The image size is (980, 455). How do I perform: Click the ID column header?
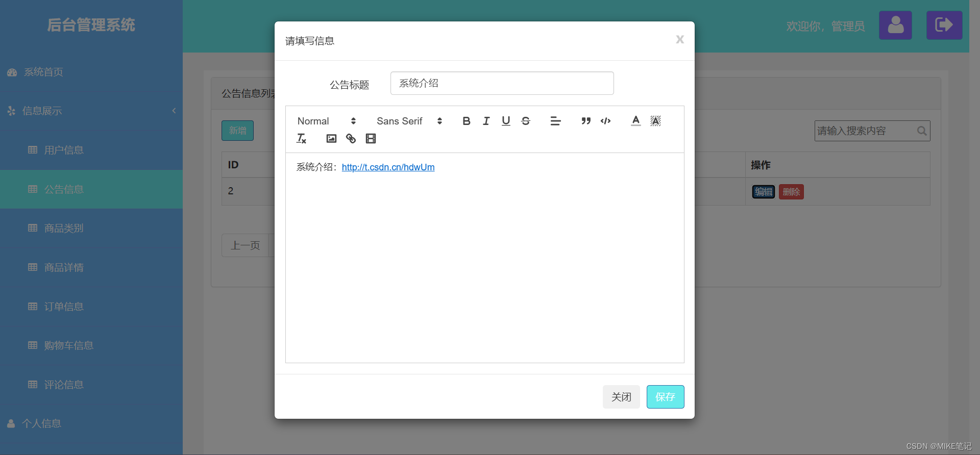233,165
